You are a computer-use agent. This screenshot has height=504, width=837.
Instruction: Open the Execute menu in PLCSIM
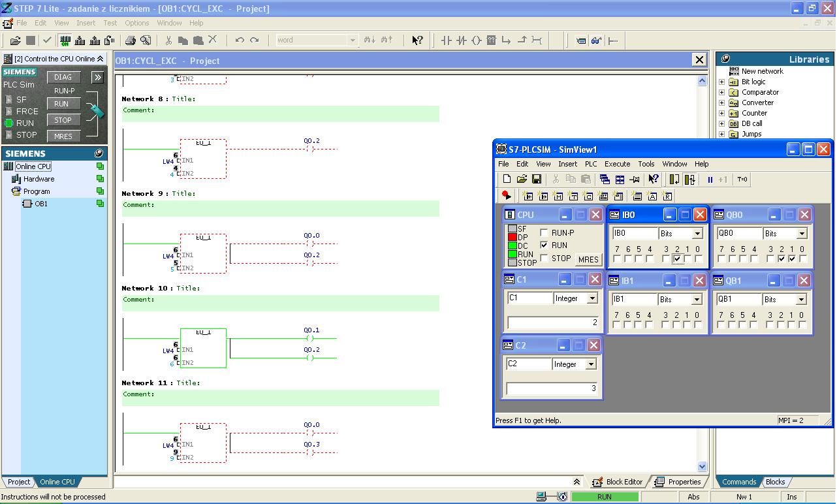[617, 164]
